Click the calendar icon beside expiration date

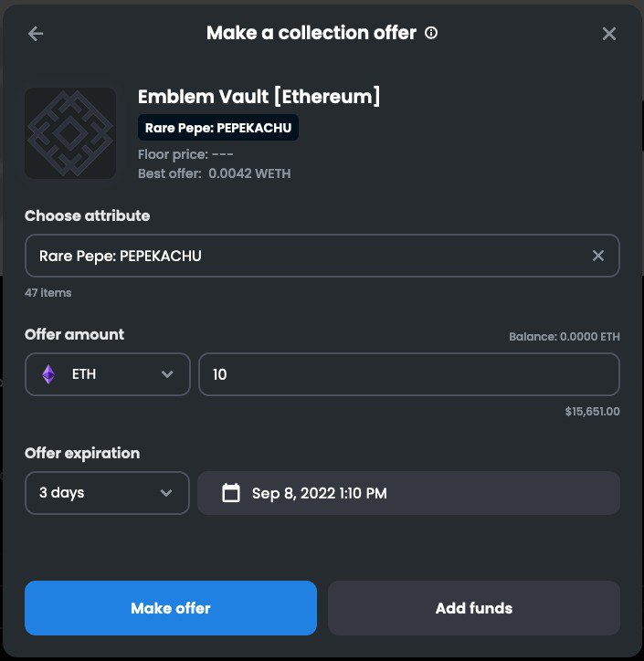(231, 493)
